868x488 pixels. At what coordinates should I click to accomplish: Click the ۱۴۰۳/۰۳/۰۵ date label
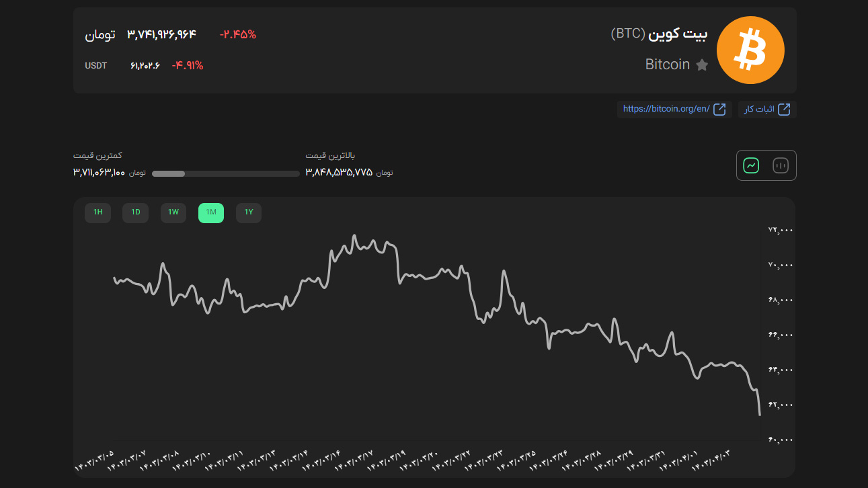(x=94, y=460)
